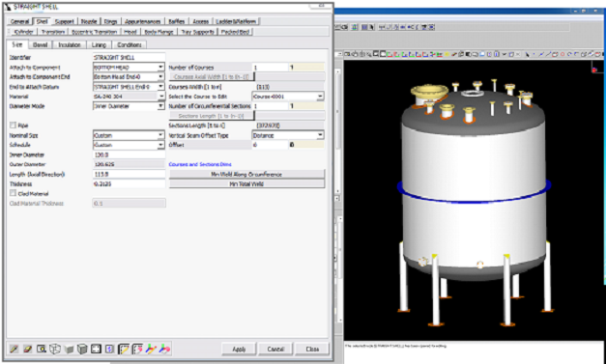This screenshot has height=364, width=606.
Task: Open the Vertical Seam Offset Type dropdown
Action: (x=288, y=135)
